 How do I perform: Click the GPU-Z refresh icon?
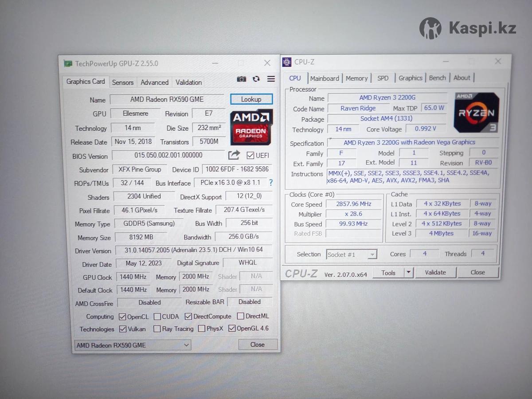[256, 79]
